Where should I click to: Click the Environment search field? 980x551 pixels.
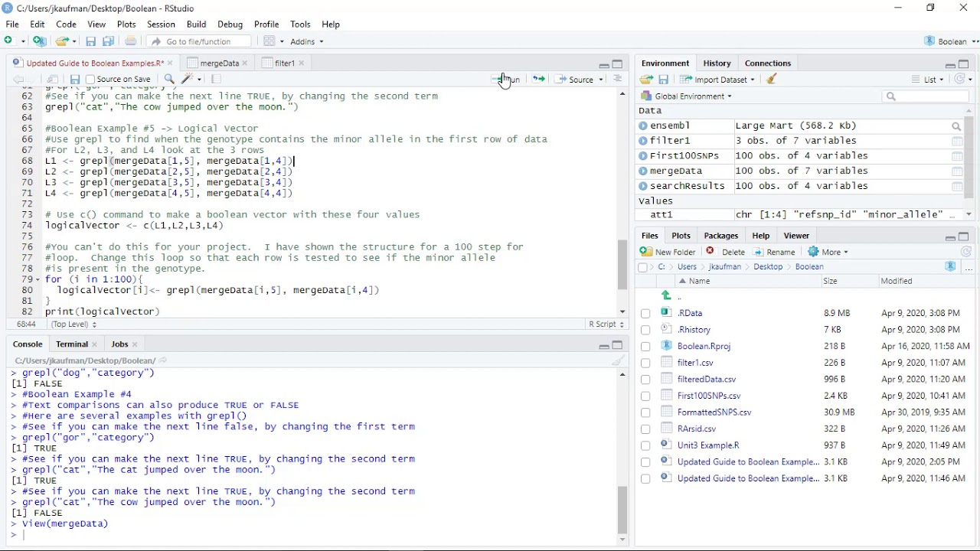926,96
